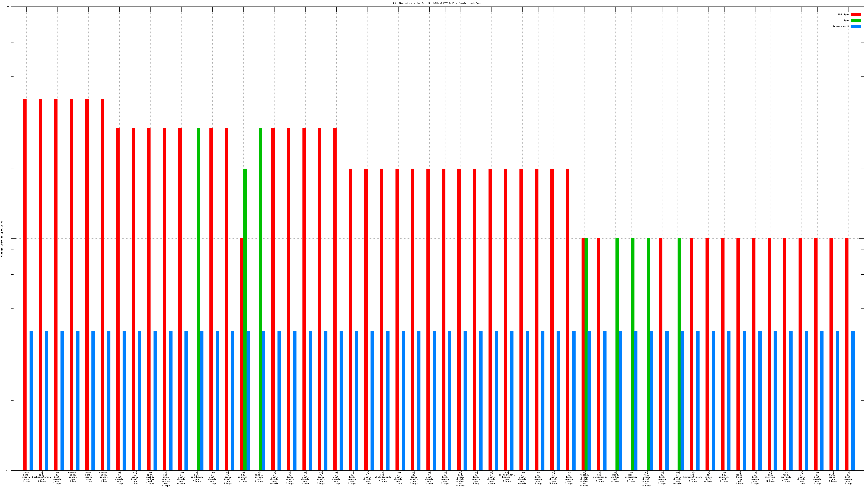Click the RBL Statistics chart title
The width and height of the screenshot is (868, 488).
(x=437, y=3)
